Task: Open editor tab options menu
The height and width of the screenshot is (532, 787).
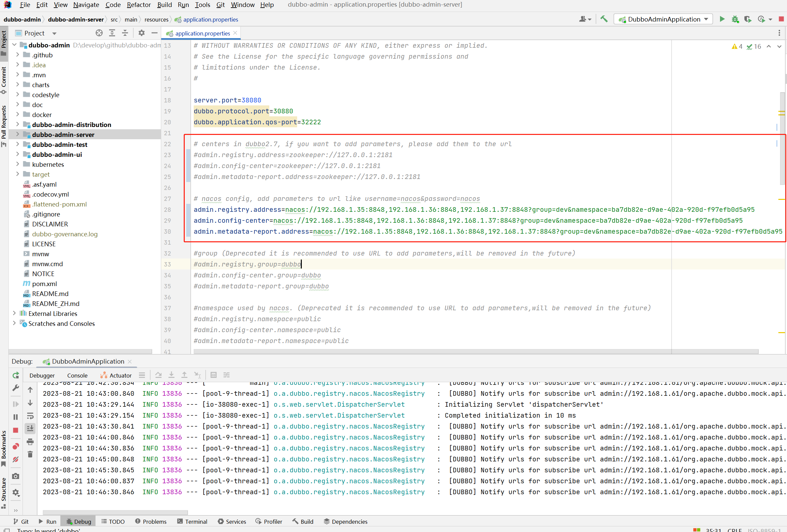Action: (x=779, y=33)
